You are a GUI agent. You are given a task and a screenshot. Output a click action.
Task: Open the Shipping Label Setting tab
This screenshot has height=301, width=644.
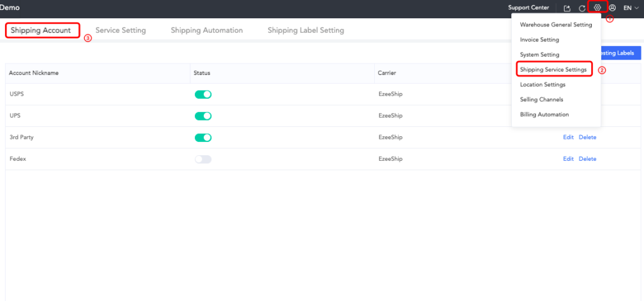click(306, 30)
